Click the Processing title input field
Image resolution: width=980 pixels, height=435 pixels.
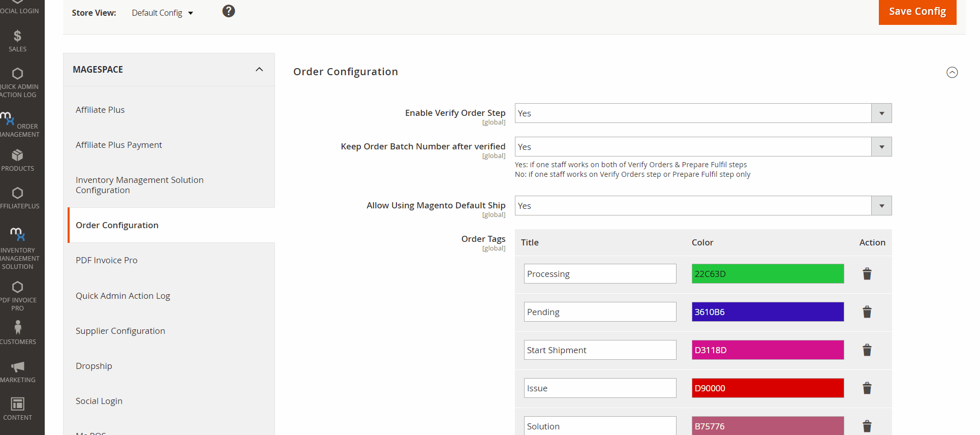[600, 274]
